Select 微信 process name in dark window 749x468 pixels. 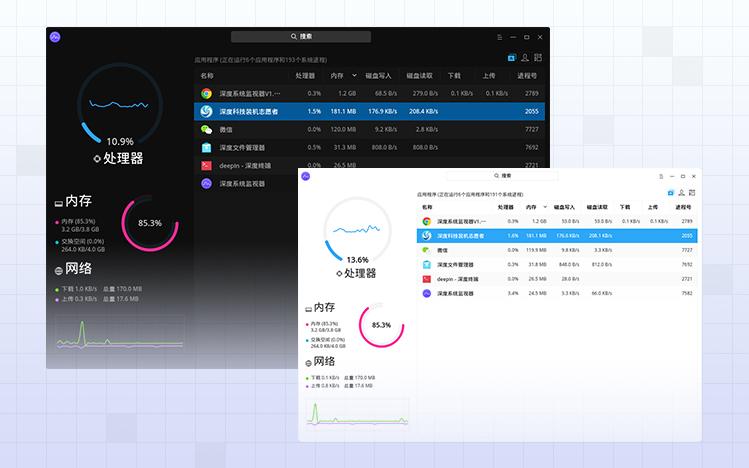point(226,129)
